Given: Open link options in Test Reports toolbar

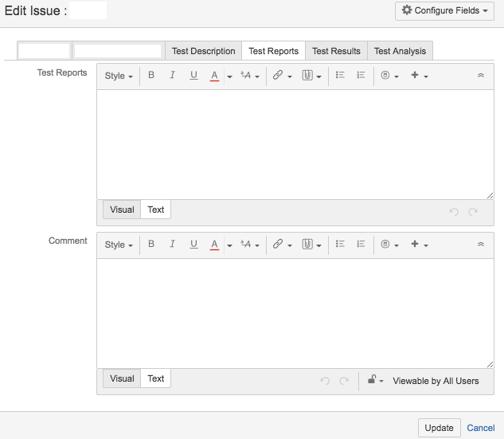Looking at the screenshot, I should [x=282, y=76].
